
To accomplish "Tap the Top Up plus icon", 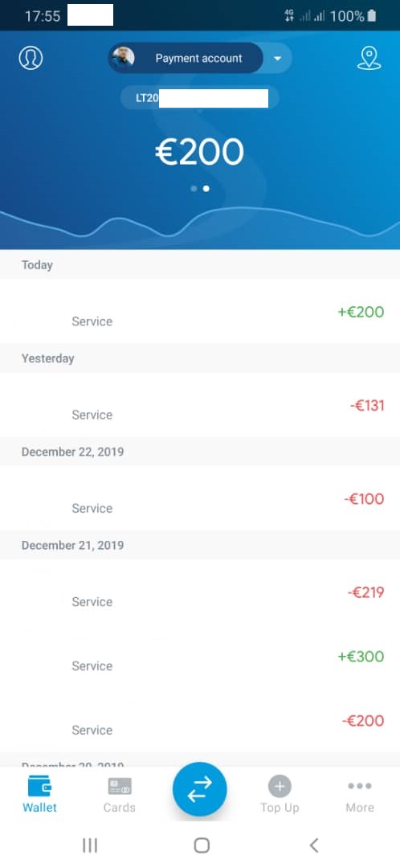I will [280, 786].
